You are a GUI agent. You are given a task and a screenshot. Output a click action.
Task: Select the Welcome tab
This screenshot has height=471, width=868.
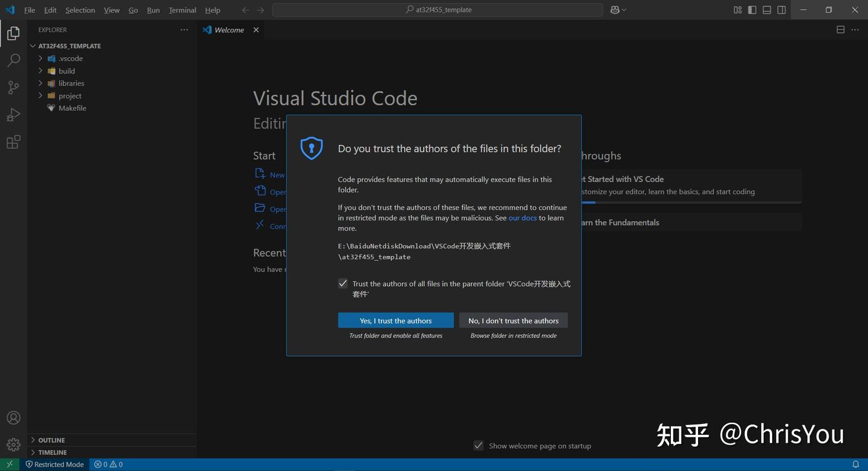tap(228, 30)
